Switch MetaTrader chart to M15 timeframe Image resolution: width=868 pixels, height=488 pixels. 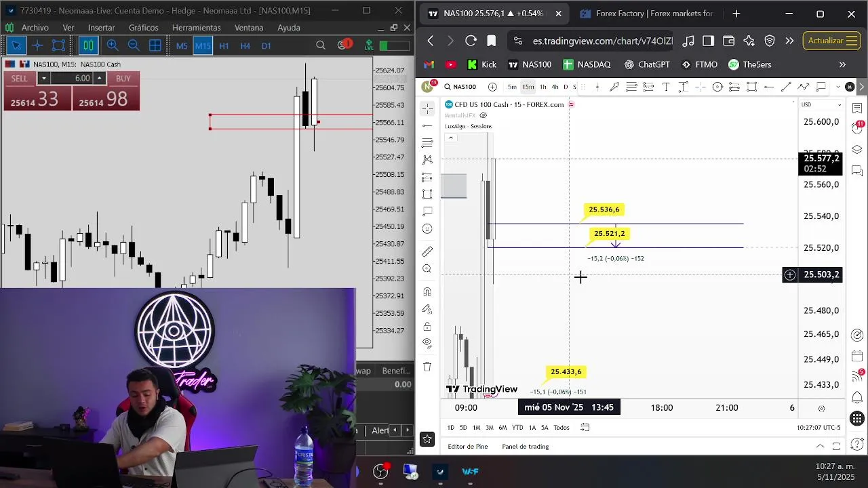[x=203, y=45]
